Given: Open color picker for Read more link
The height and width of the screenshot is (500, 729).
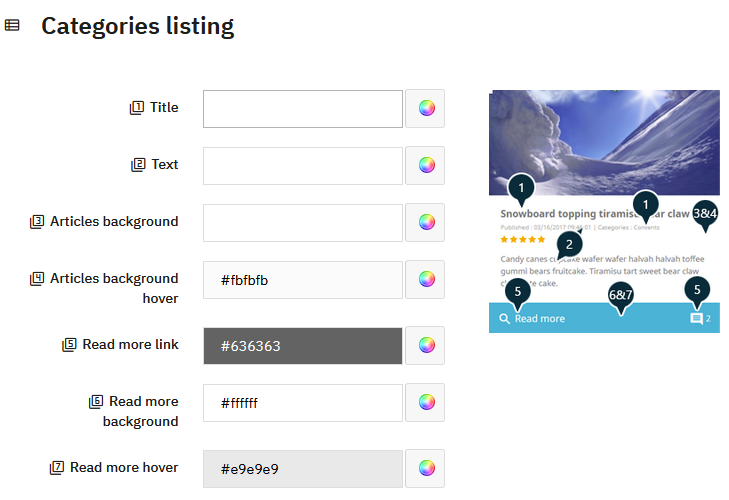Looking at the screenshot, I should 426,346.
